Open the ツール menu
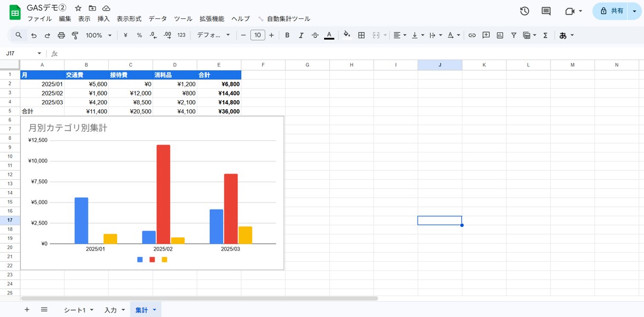 point(183,19)
